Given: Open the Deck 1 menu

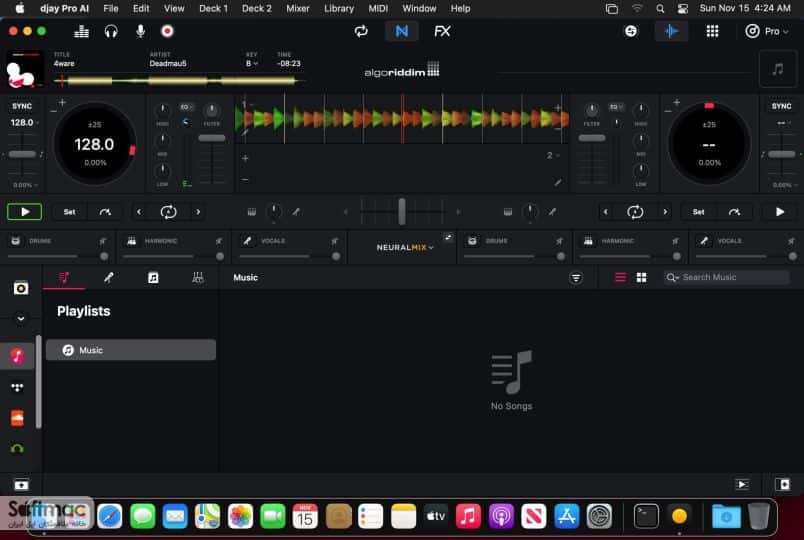Looking at the screenshot, I should [213, 8].
